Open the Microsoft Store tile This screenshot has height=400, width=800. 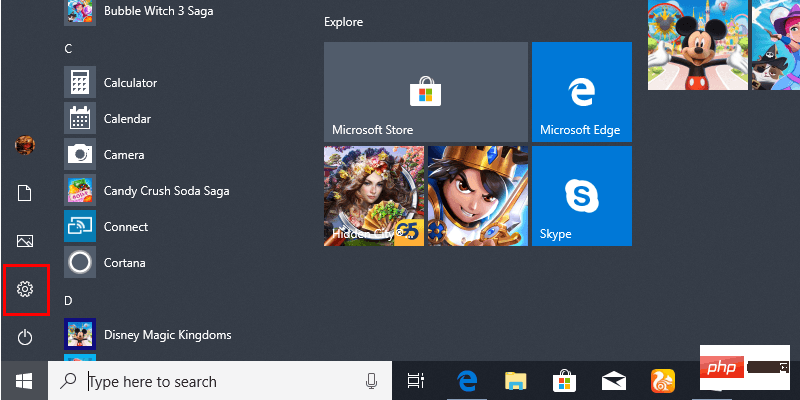point(426,92)
